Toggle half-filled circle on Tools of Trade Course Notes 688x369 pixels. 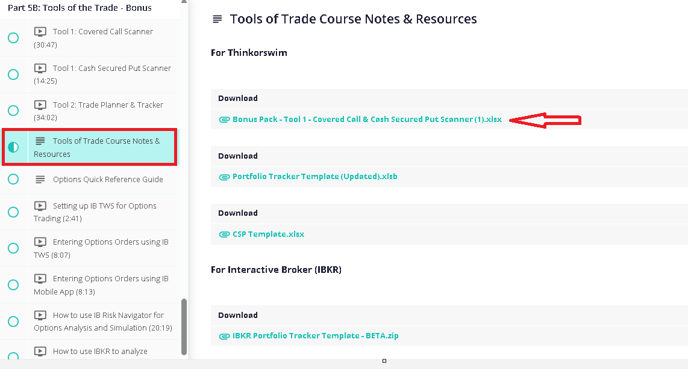(x=13, y=147)
